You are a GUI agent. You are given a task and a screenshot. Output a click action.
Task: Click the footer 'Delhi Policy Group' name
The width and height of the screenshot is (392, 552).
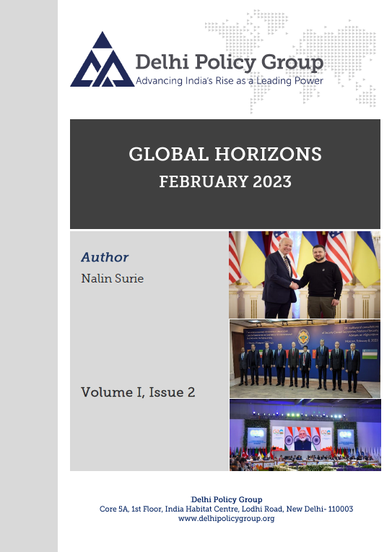[227, 499]
